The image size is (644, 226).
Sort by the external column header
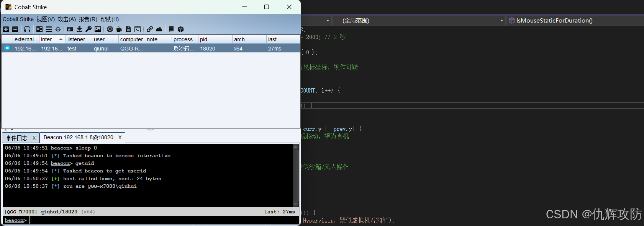tap(26, 39)
